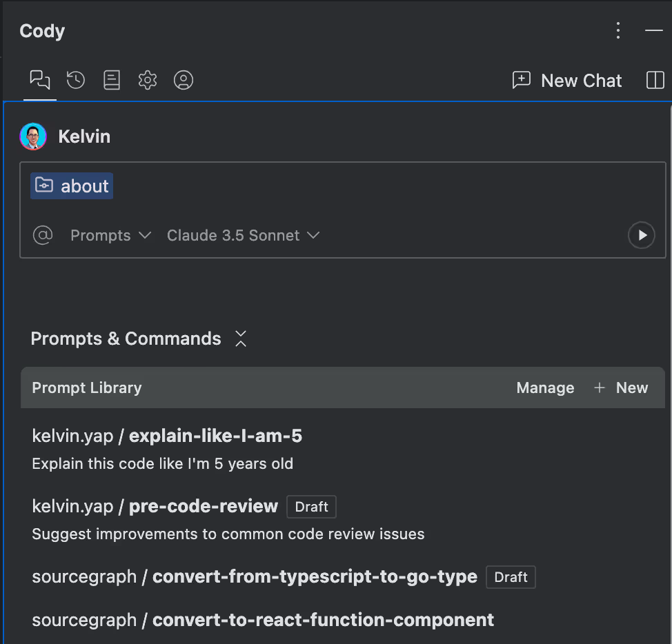Screen dimensions: 672x644
Task: Dismiss the Prompts & Commands section
Action: (241, 339)
